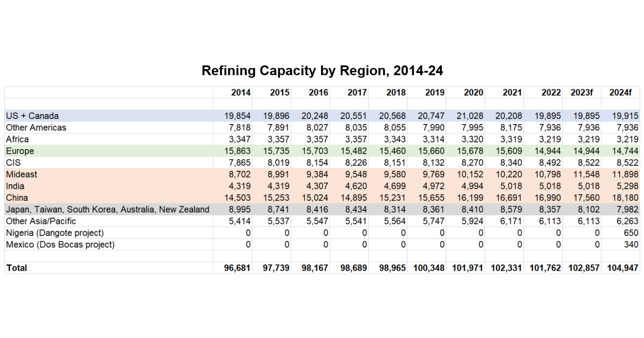Select the Nigeria 2024f value 650

pyautogui.click(x=632, y=233)
